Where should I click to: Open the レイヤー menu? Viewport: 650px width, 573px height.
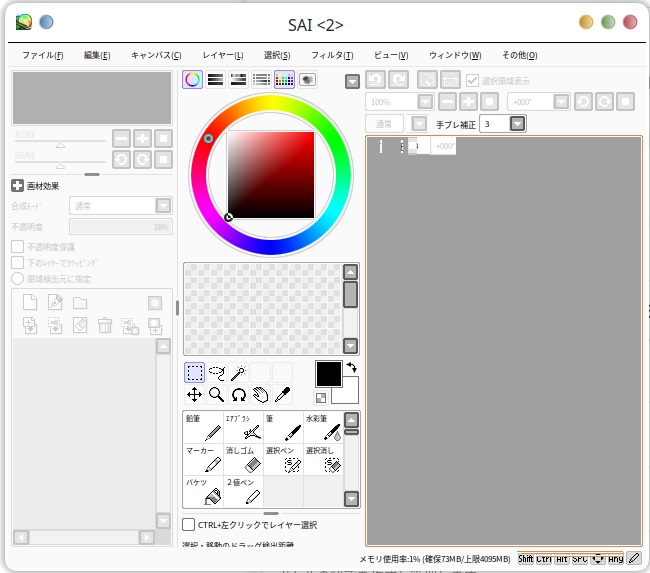click(x=222, y=55)
